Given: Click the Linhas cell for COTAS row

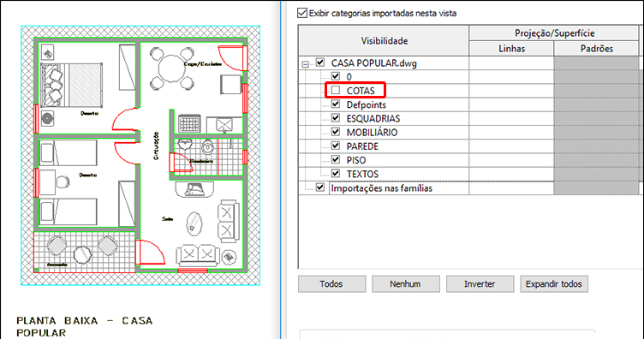Looking at the screenshot, I should click(511, 90).
